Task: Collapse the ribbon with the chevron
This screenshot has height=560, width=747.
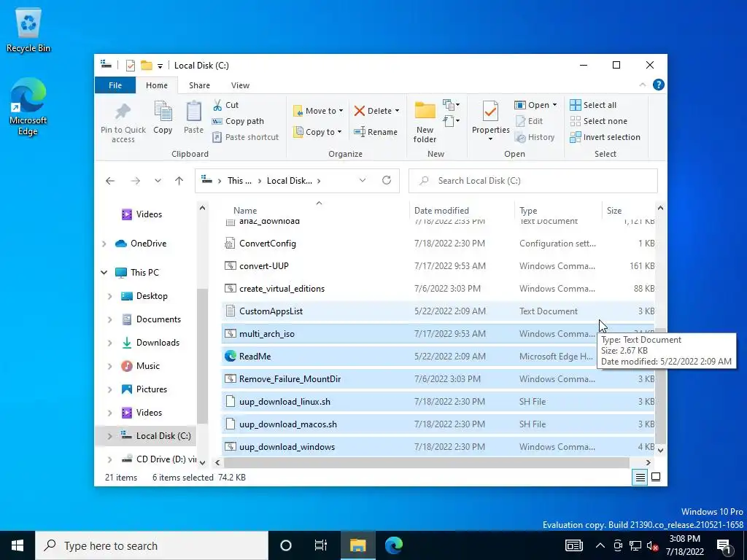Action: click(643, 85)
